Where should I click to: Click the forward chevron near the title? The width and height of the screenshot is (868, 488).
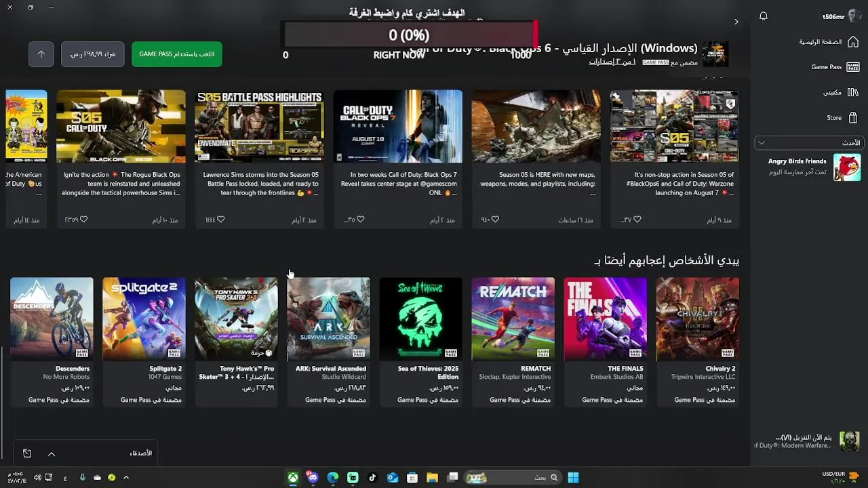pos(736,22)
